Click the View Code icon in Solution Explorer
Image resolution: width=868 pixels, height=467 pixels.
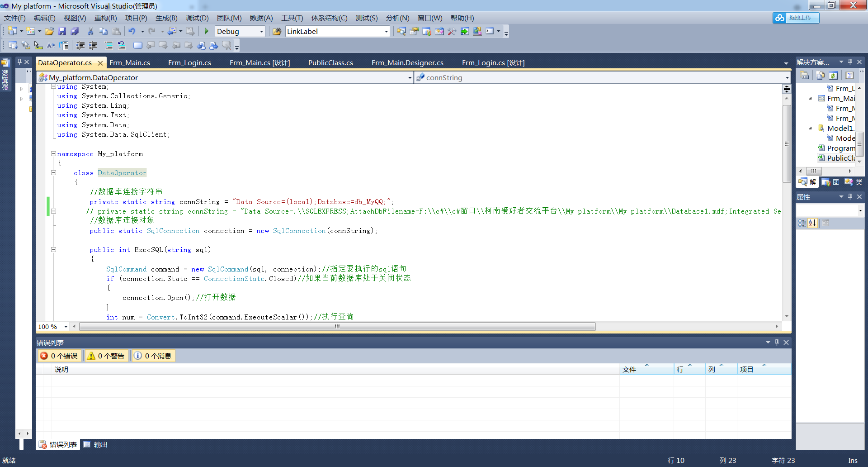[849, 76]
